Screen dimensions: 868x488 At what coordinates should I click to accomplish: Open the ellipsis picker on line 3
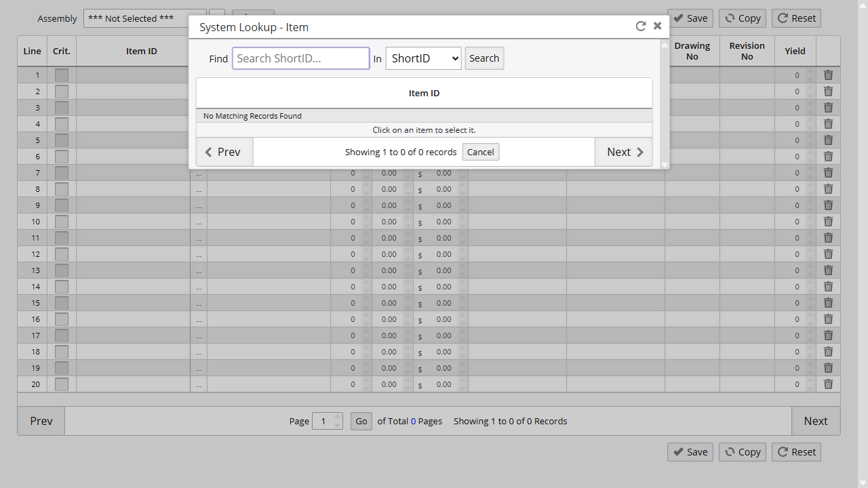coord(199,108)
